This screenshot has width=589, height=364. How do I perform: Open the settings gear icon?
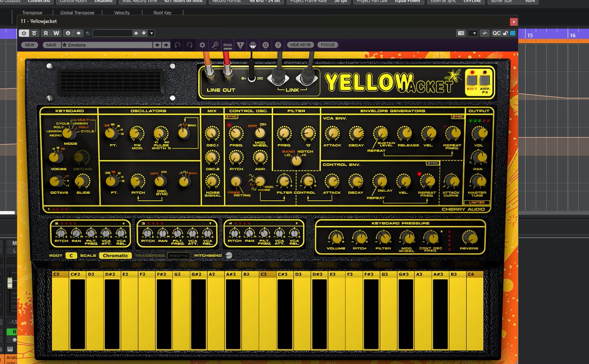point(202,45)
